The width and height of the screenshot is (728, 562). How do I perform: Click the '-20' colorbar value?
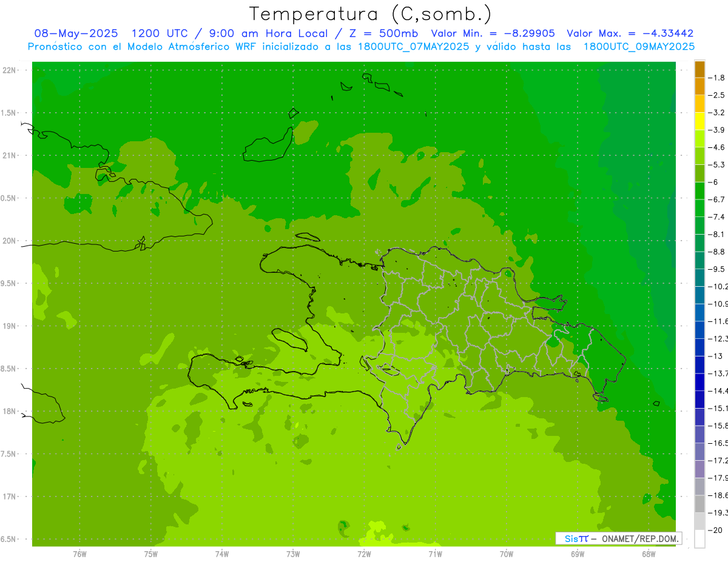tap(716, 530)
